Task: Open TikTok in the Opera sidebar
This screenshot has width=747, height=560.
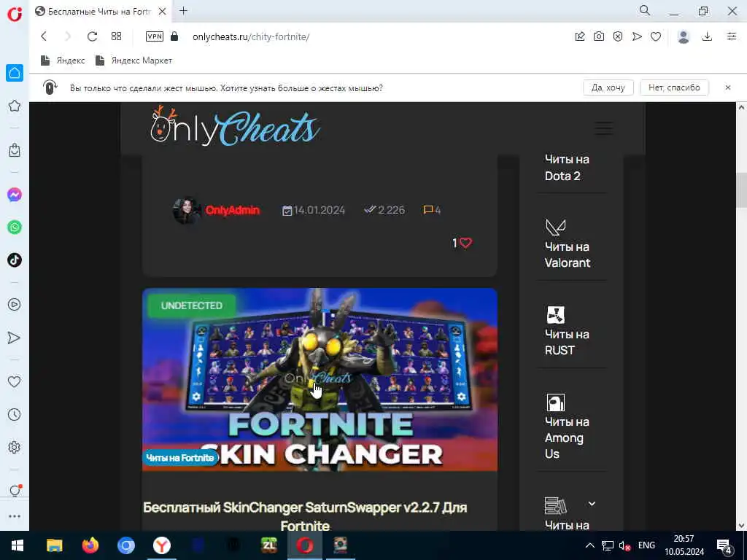Action: pyautogui.click(x=15, y=260)
